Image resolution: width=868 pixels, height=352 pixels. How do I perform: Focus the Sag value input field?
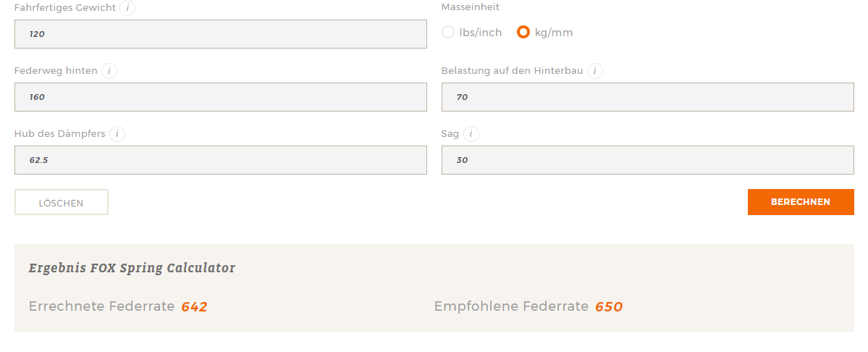point(648,160)
